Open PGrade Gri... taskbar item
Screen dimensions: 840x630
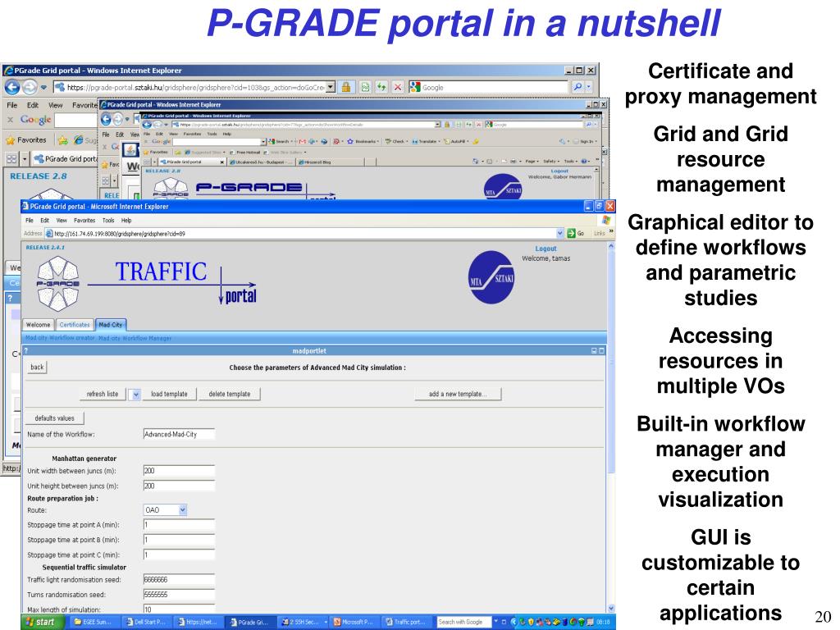(x=249, y=622)
